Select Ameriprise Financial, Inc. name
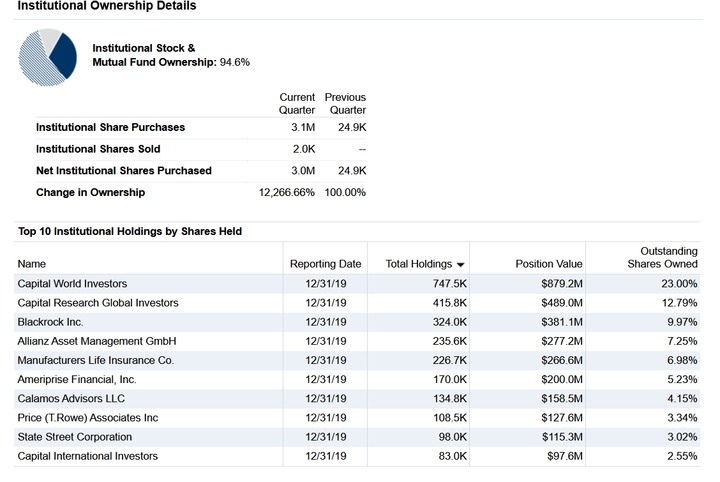This screenshot has height=482, width=720. click(77, 380)
